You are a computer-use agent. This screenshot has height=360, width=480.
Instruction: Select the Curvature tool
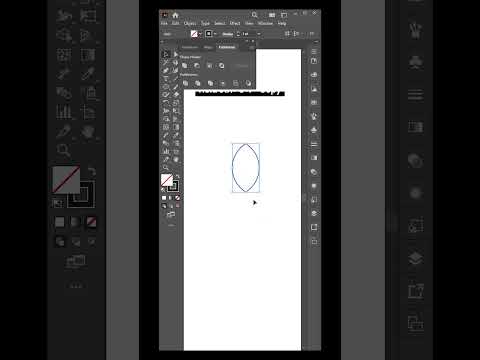point(176,70)
